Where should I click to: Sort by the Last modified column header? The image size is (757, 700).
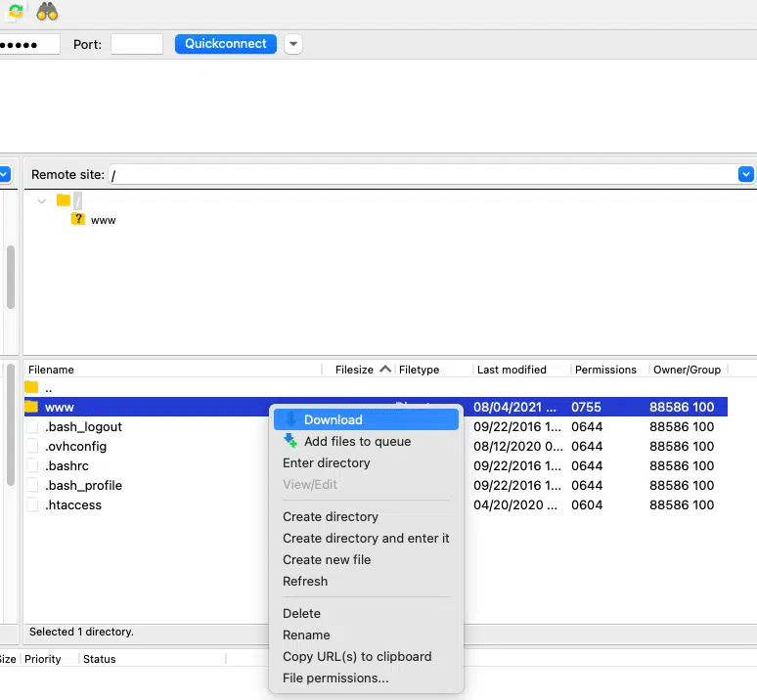point(512,370)
